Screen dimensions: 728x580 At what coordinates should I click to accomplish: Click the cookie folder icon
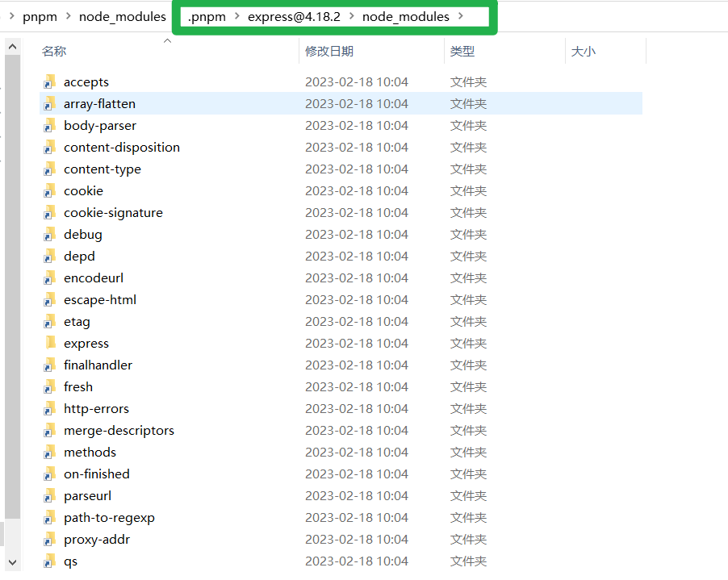pos(50,190)
